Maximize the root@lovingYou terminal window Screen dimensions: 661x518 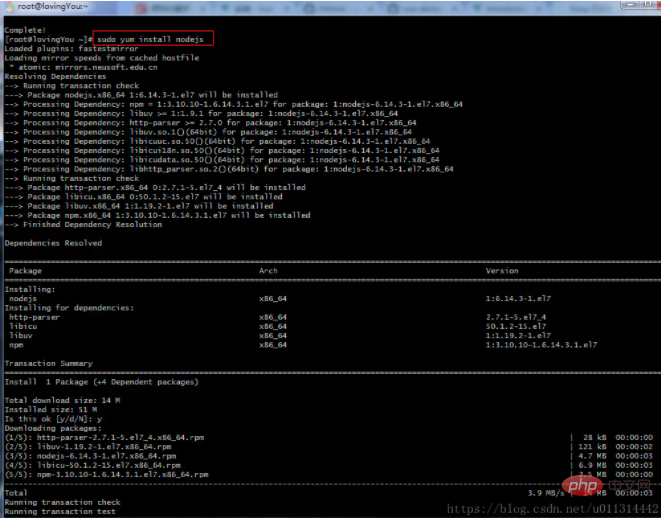[648, 4]
